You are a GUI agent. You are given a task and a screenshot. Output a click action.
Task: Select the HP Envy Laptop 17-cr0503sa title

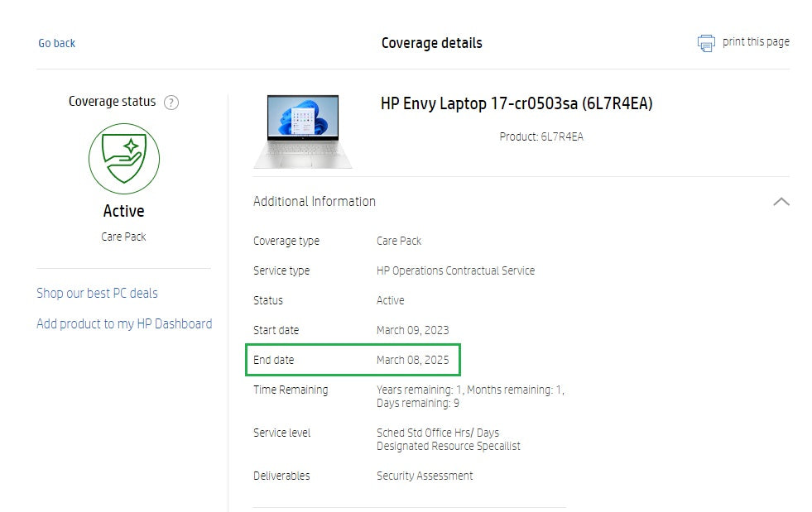click(517, 103)
